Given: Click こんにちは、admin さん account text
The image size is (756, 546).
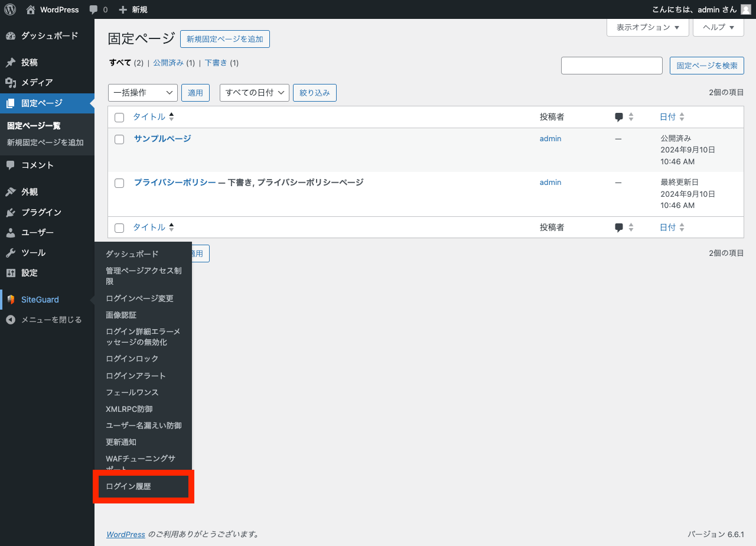Looking at the screenshot, I should [x=695, y=9].
